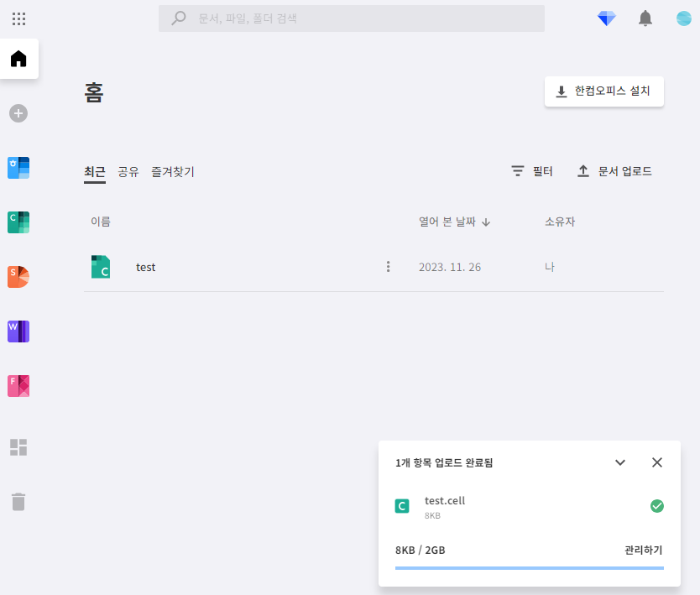Toggle sort on 열어 본 날짜 column
The height and width of the screenshot is (595, 700).
pyautogui.click(x=454, y=222)
